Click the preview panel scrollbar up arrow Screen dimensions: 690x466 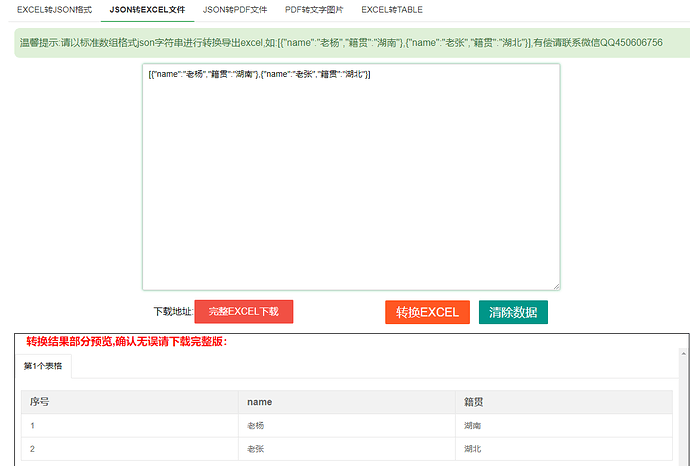pyautogui.click(x=683, y=353)
